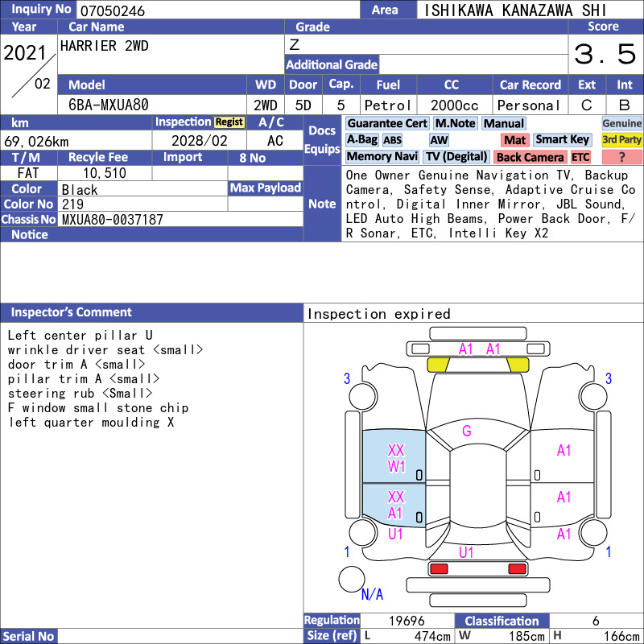Select the N/A spare tire label
Screen dimensions: 644x644
click(372, 594)
